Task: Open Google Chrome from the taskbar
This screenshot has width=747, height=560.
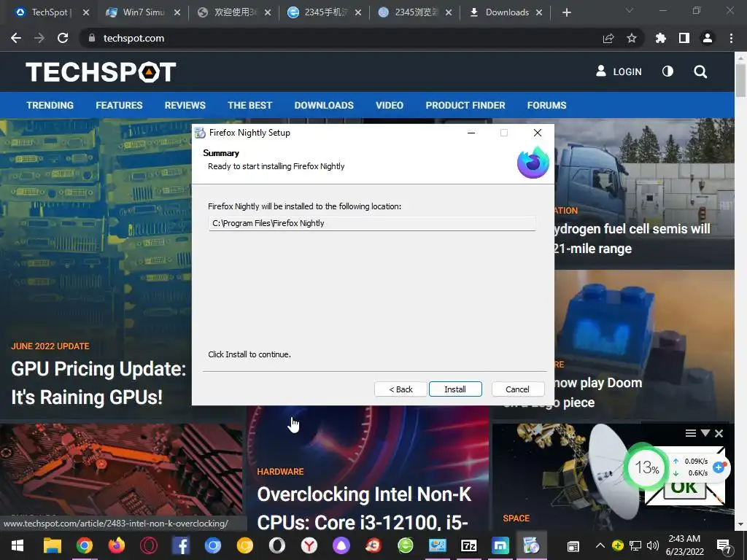Action: point(85,545)
